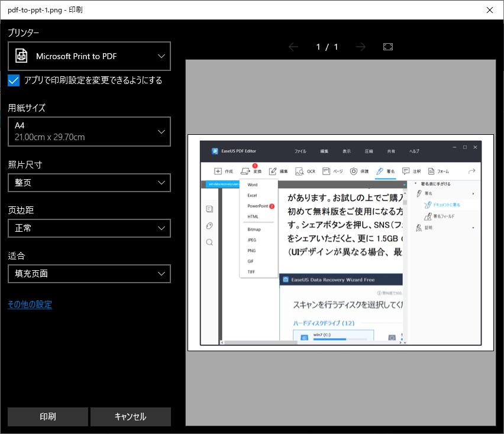Click the fit-to-window preview icon
Image resolution: width=504 pixels, height=434 pixels.
[388, 47]
